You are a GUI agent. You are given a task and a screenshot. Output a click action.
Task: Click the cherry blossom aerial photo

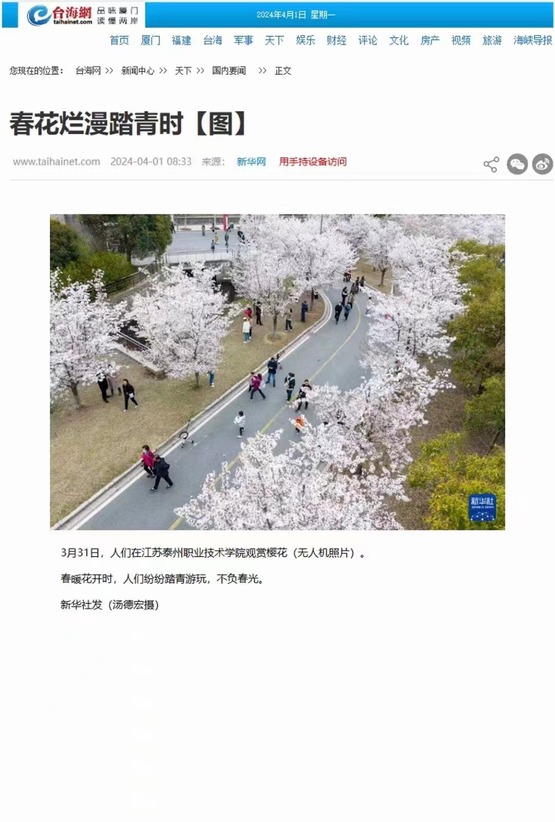pos(277,372)
